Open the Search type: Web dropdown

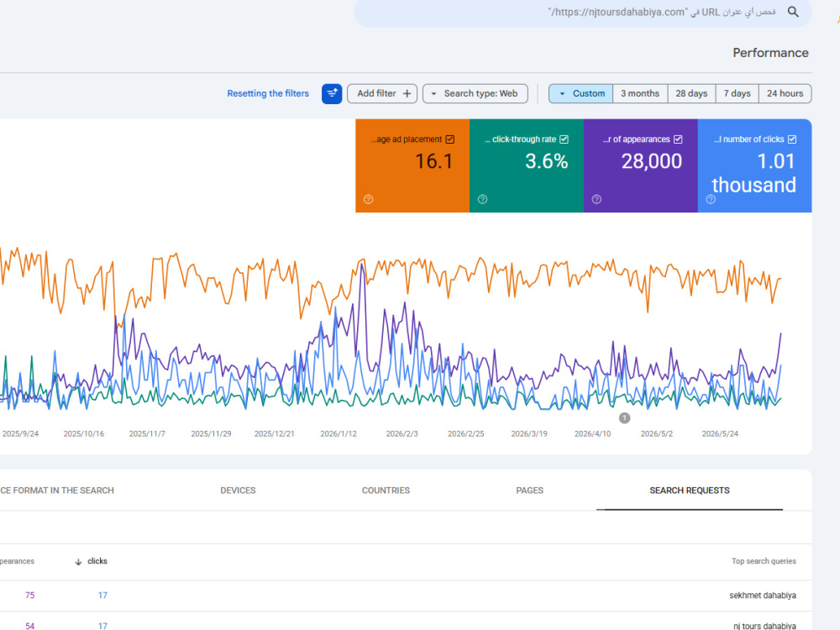click(x=475, y=94)
